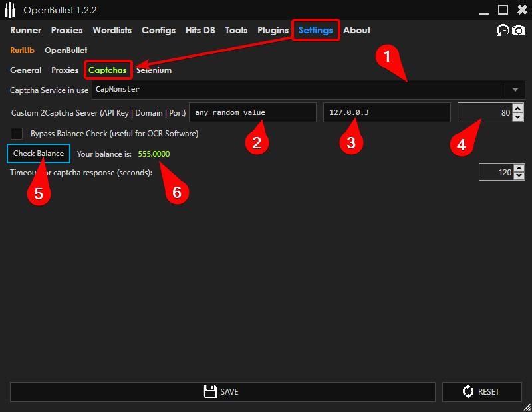Image resolution: width=532 pixels, height=412 pixels.
Task: Open the Selenium subtab
Action: pos(154,70)
